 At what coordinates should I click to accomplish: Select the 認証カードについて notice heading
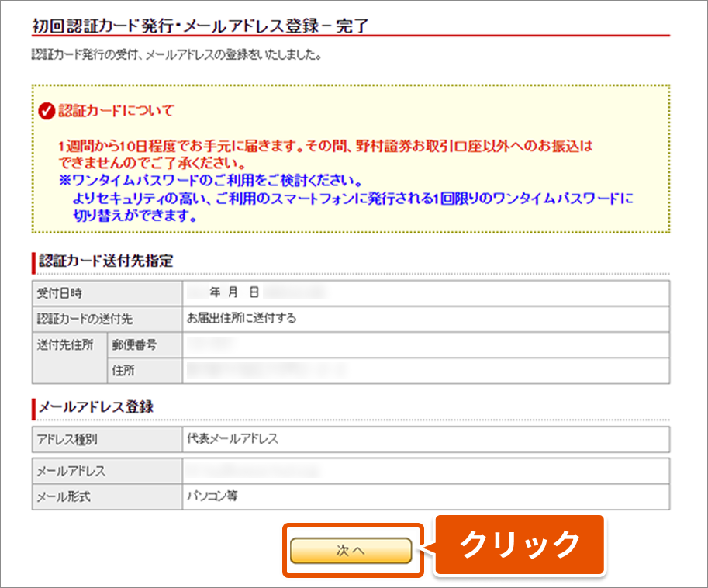116,111
